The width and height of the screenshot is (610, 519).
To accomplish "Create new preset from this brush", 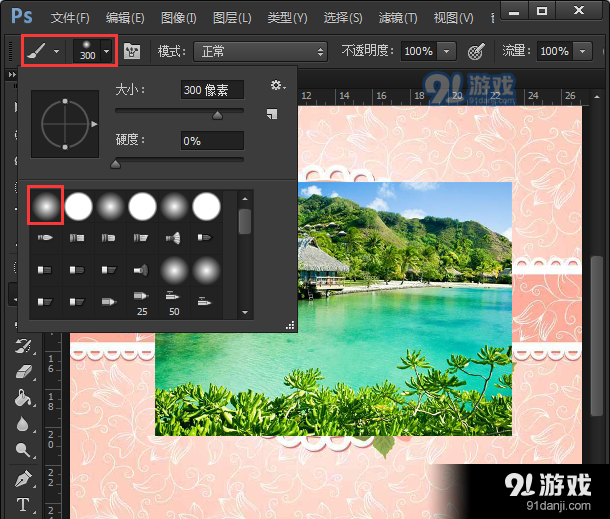I will [x=272, y=114].
